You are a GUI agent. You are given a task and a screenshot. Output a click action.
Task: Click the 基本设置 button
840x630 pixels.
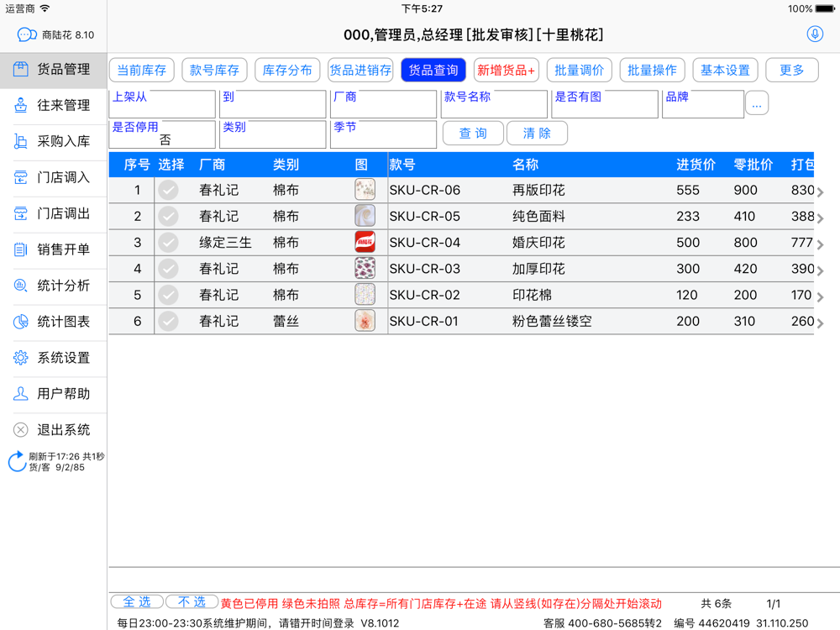point(726,71)
